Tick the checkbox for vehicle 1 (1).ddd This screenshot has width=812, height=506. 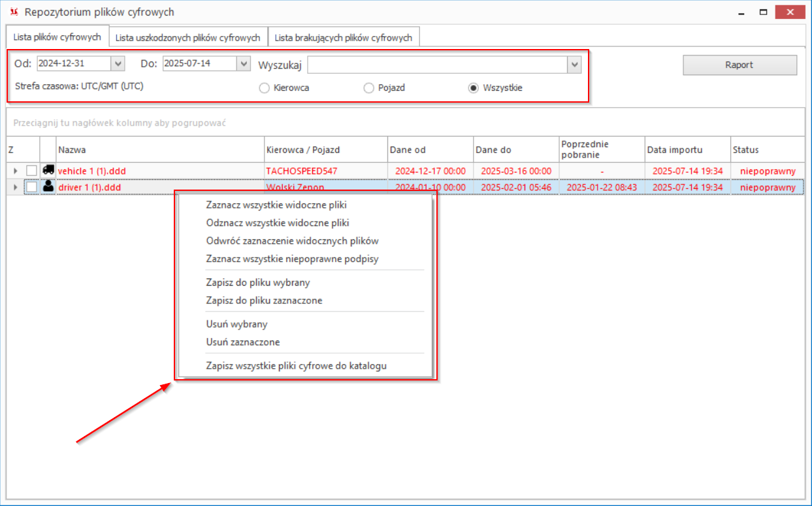click(31, 171)
